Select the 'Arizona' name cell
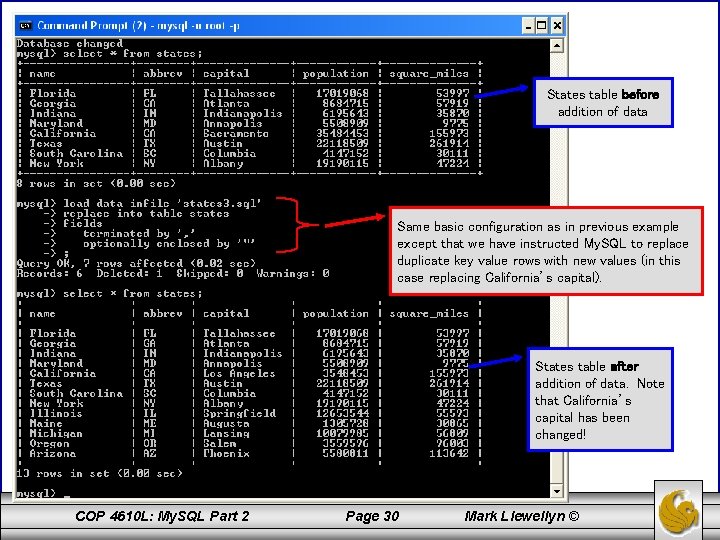720x540 pixels. [53, 454]
